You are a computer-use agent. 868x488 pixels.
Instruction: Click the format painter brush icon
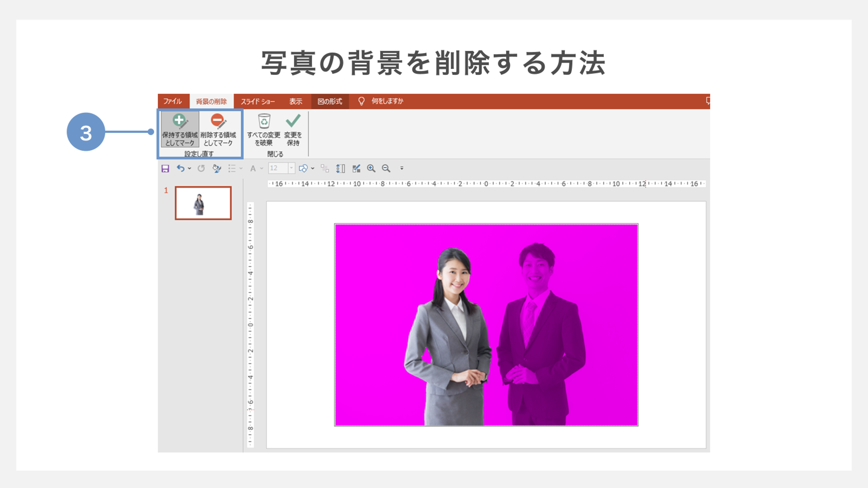point(217,168)
